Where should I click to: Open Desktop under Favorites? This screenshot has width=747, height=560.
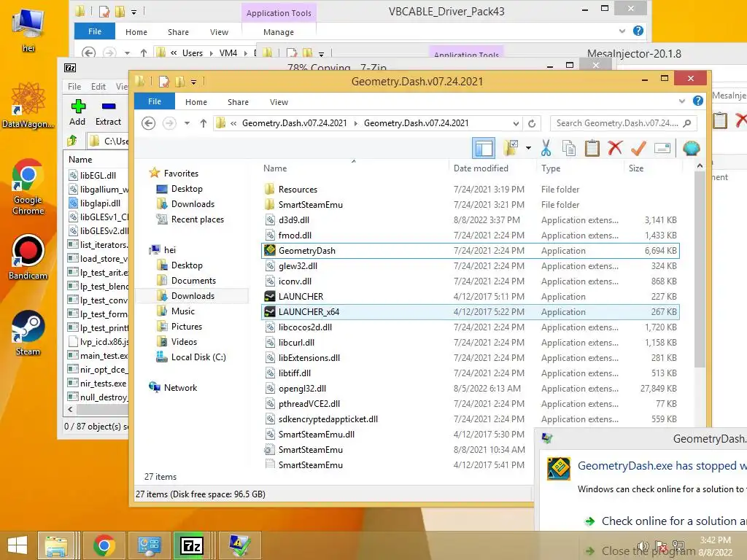(x=187, y=189)
